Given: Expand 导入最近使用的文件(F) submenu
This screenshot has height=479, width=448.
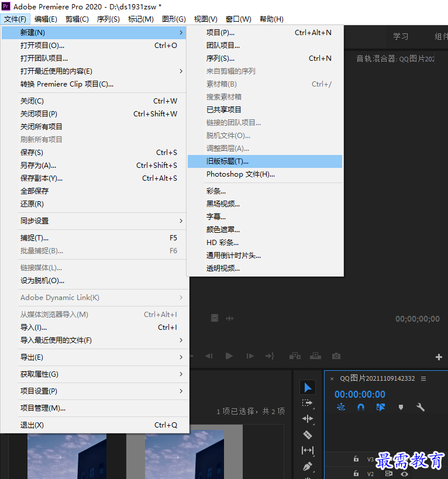Looking at the screenshot, I should point(94,340).
